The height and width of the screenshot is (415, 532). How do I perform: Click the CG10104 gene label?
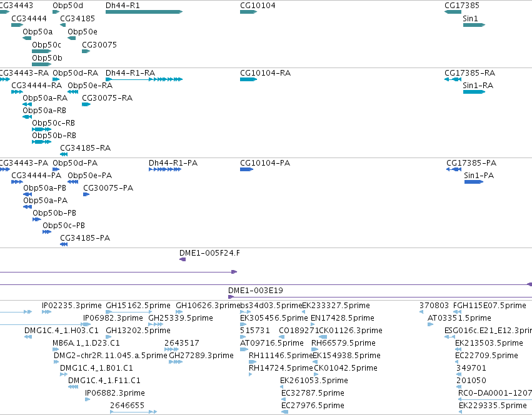(258, 6)
